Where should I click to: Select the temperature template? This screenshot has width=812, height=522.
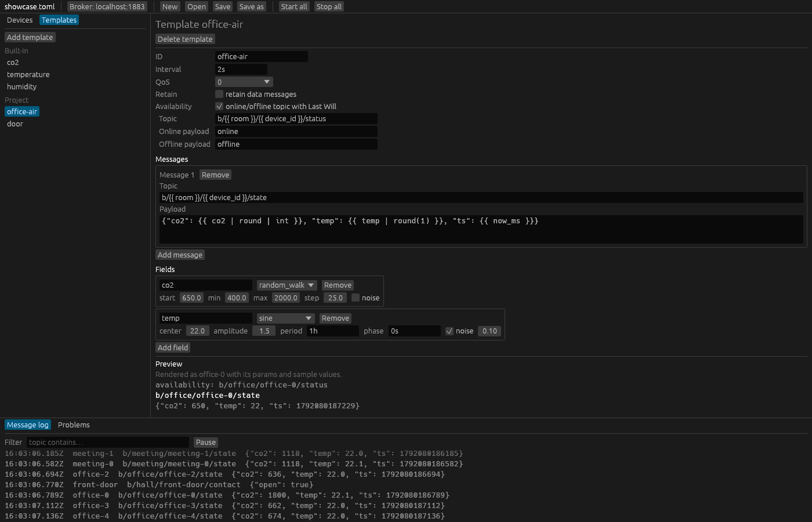click(x=28, y=74)
